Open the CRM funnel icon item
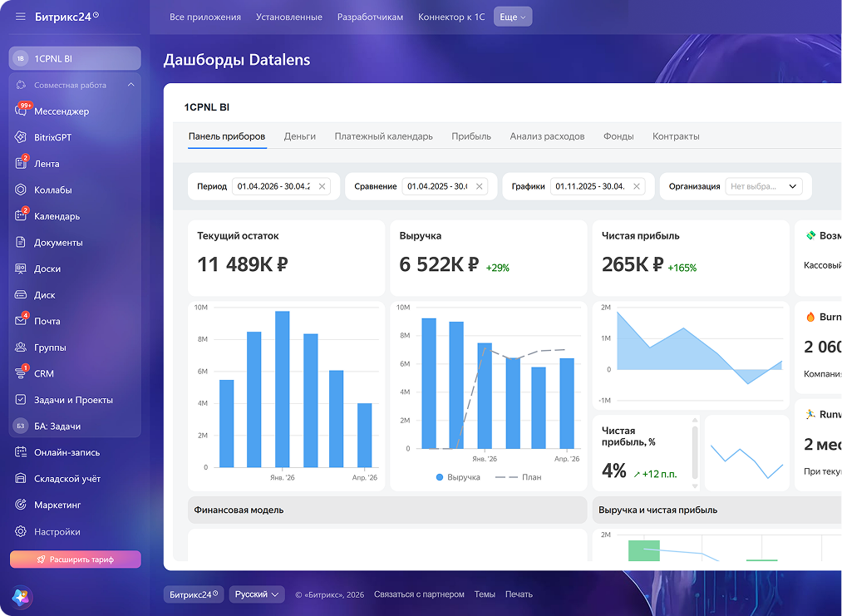 [x=21, y=373]
